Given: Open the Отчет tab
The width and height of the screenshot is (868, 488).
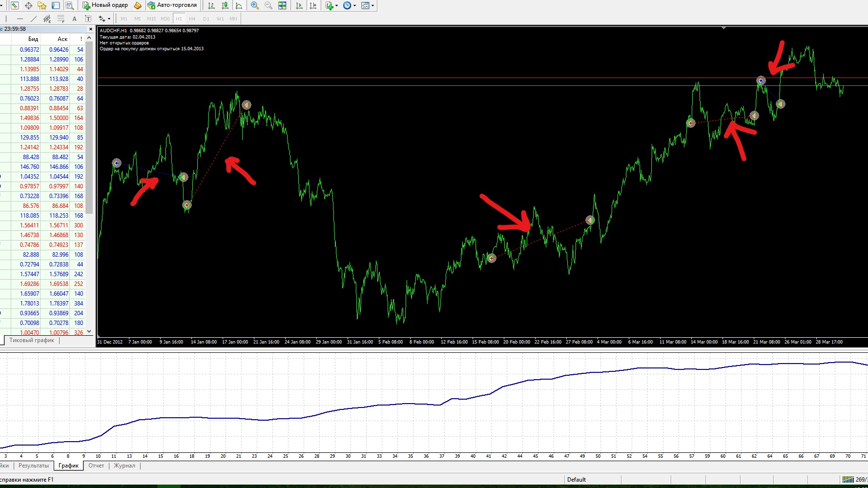Looking at the screenshot, I should point(96,466).
